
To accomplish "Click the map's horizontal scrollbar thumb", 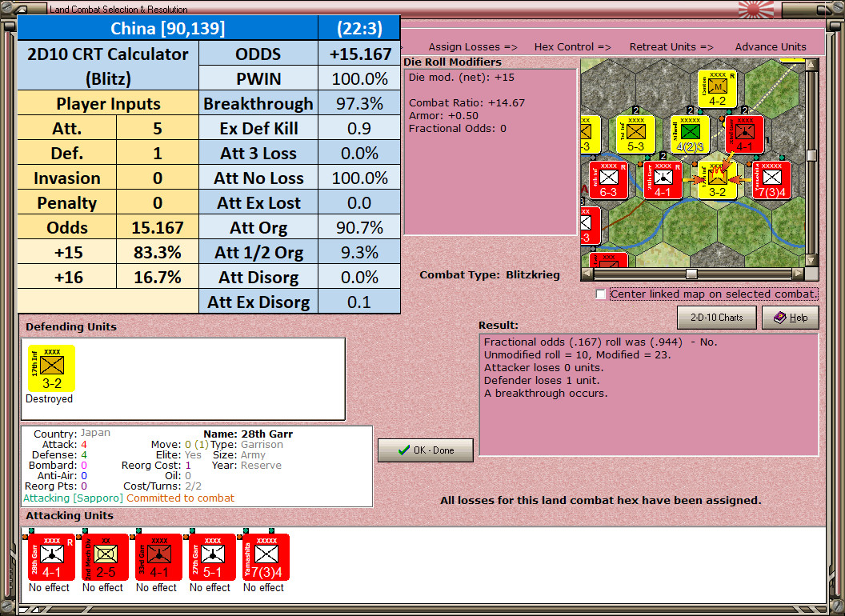I will 691,274.
